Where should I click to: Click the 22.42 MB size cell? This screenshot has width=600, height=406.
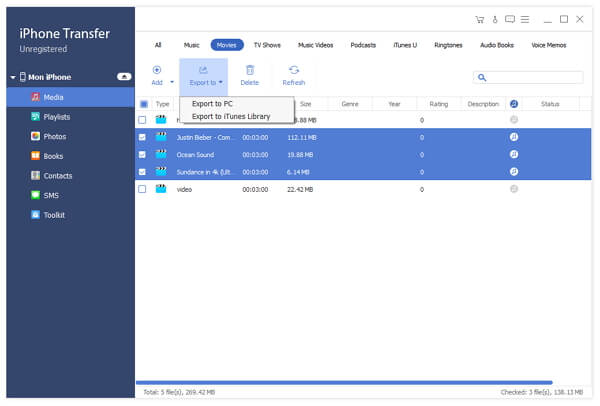coord(300,189)
